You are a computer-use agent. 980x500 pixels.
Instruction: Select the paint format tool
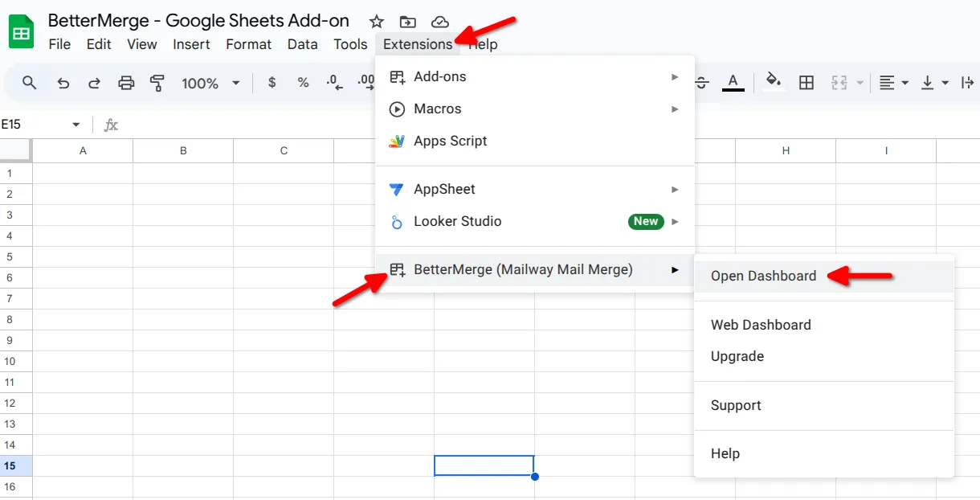(157, 82)
